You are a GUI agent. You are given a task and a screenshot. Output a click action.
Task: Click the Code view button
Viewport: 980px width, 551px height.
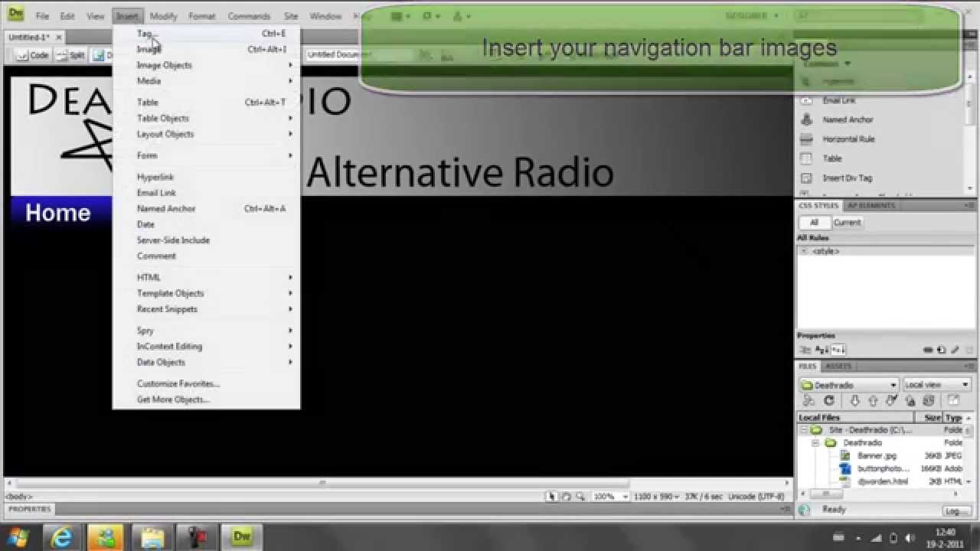tap(32, 55)
